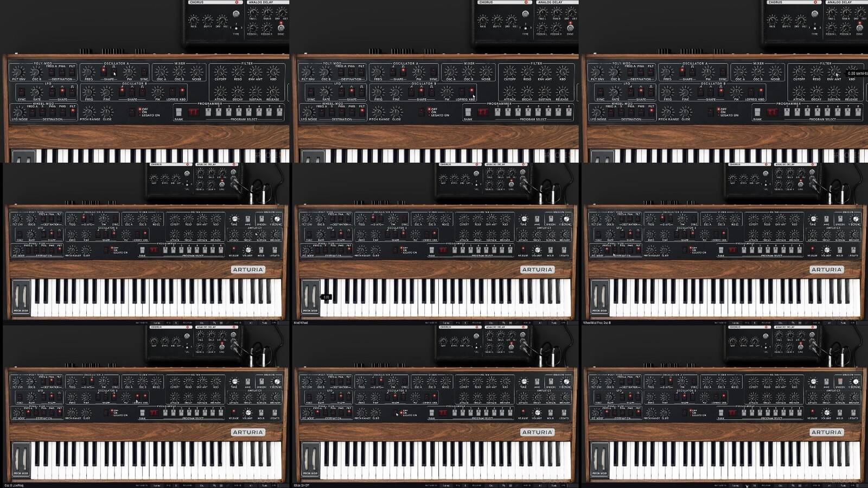This screenshot has height=488, width=868.
Task: Click ARTURIA logo in middle-left frame
Action: coord(248,269)
